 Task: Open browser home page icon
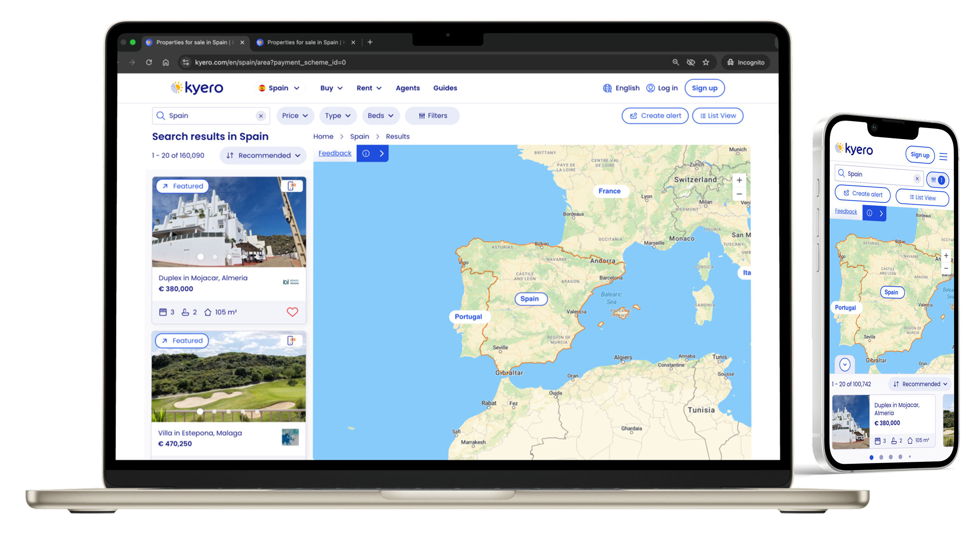pos(166,62)
